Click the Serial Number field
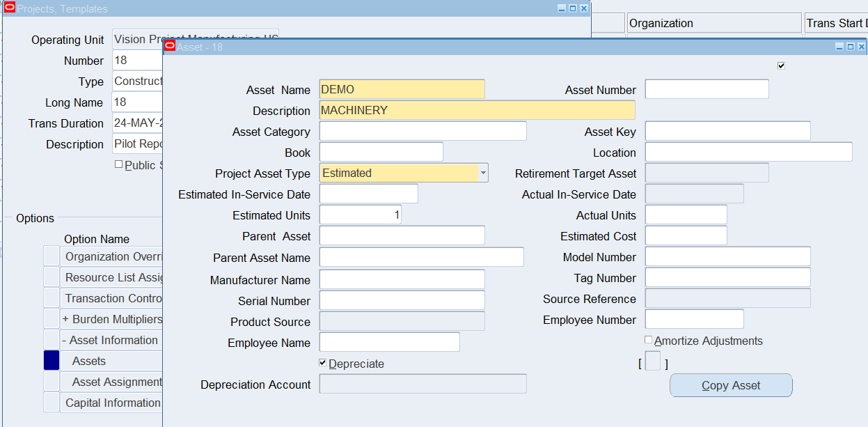This screenshot has width=868, height=427. pos(402,300)
